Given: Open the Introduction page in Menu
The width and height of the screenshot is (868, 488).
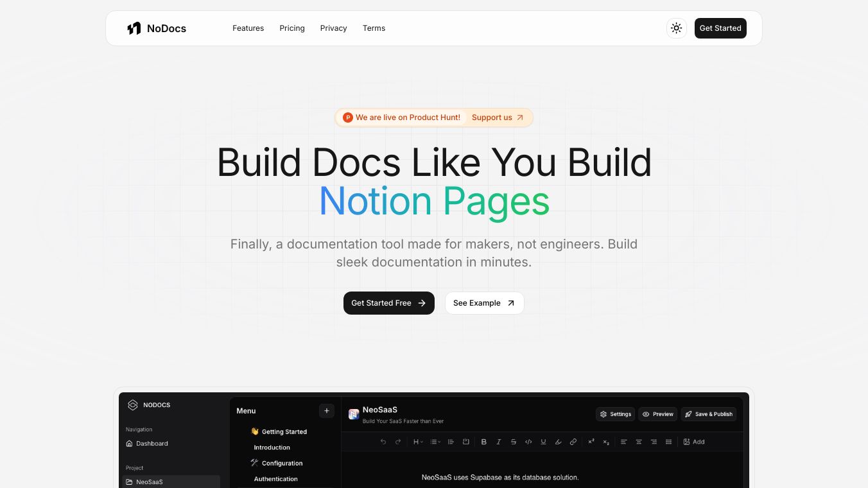Looking at the screenshot, I should pyautogui.click(x=272, y=448).
